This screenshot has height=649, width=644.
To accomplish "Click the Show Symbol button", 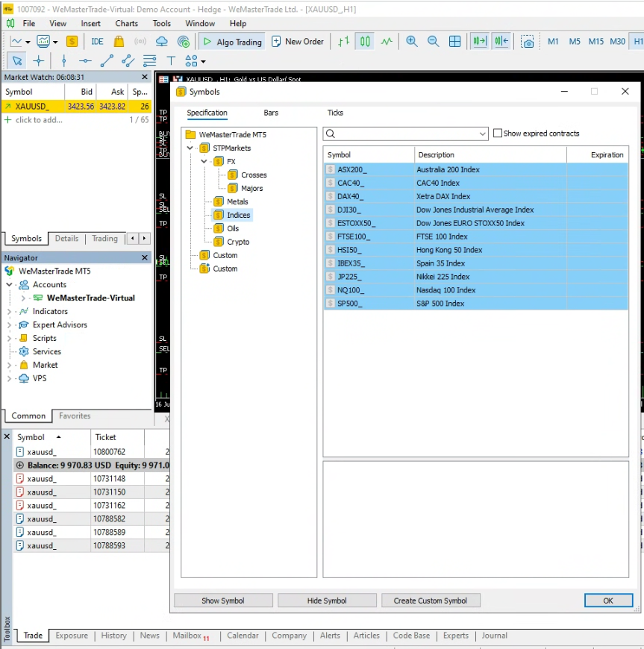I will (223, 601).
